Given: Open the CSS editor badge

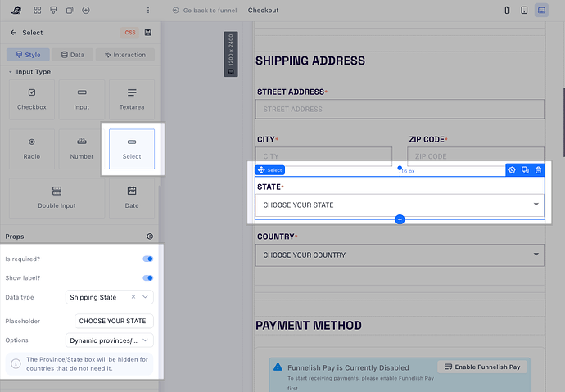Looking at the screenshot, I should pyautogui.click(x=129, y=33).
